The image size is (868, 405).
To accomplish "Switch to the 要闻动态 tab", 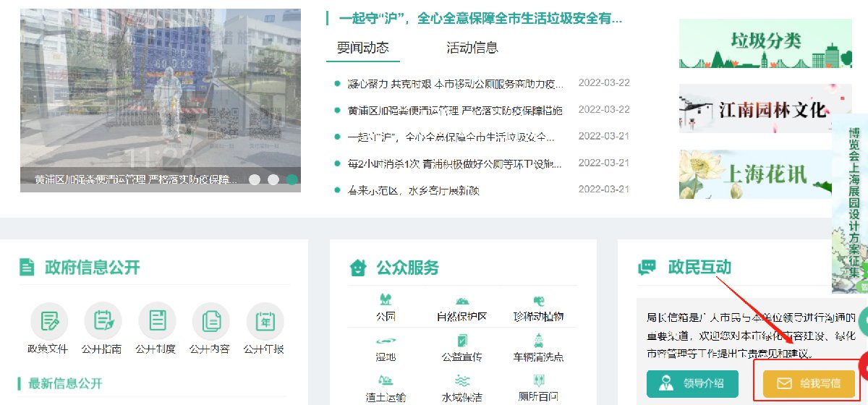I will tap(363, 48).
